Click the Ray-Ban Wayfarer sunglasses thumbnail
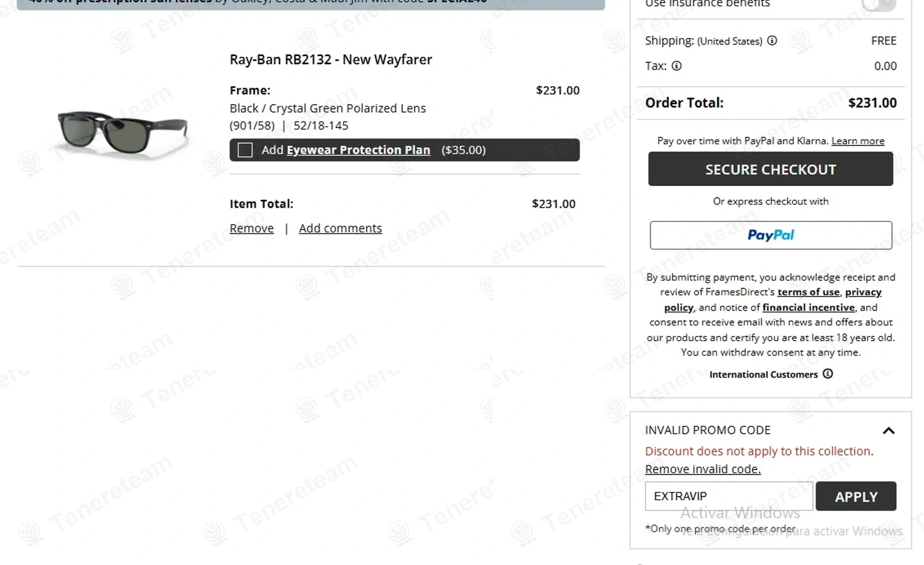This screenshot has width=924, height=565. point(122,131)
